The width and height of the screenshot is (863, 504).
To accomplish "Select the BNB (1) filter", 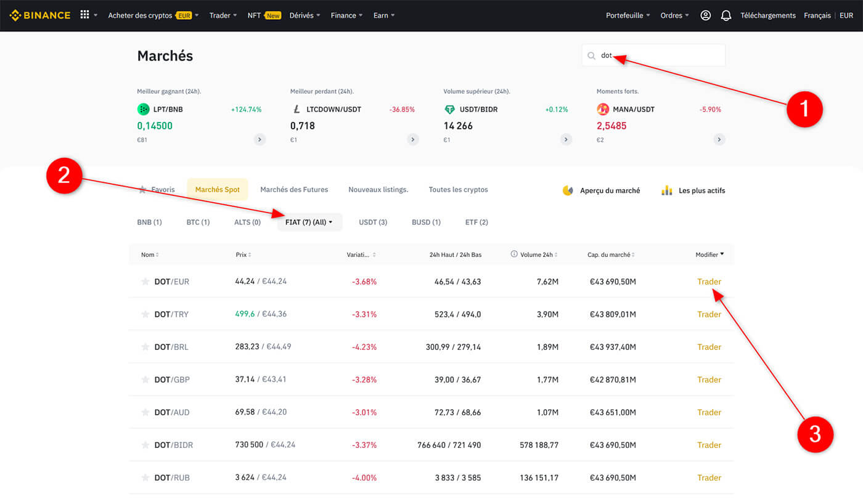I will pos(149,222).
